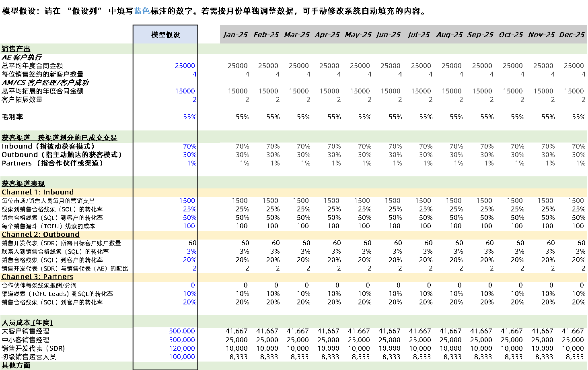
Task: Select the 人员成本 (年度) section heading
Action: click(27, 322)
